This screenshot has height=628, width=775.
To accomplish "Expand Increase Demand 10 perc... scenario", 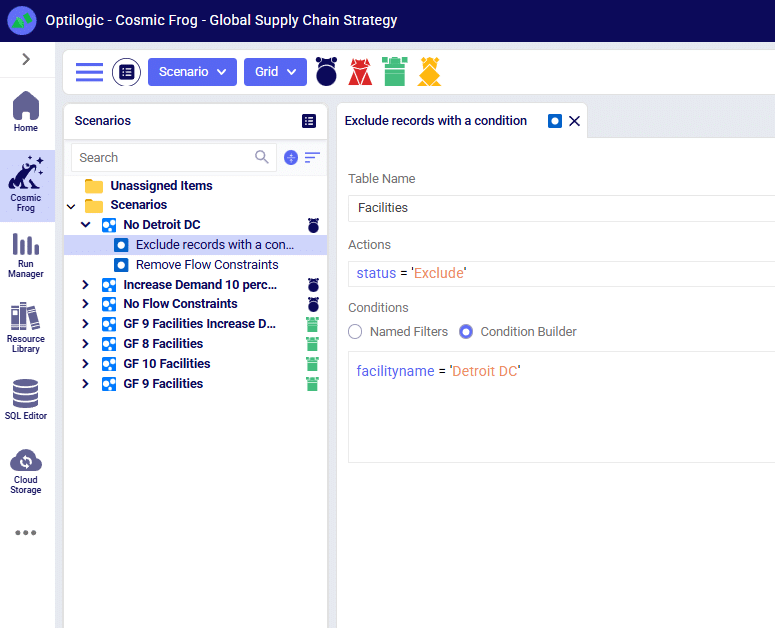I will click(x=85, y=285).
